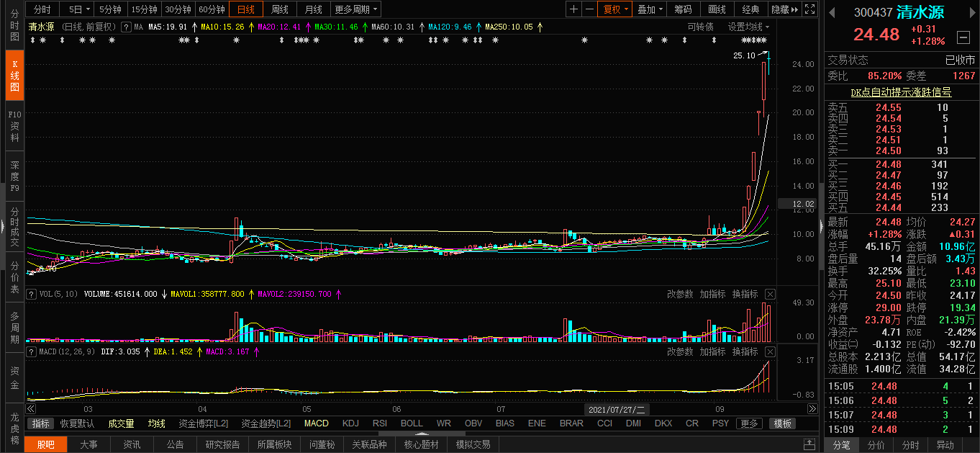Switch to 经典 classic chart style
This screenshot has height=453, width=980.
(x=750, y=9)
